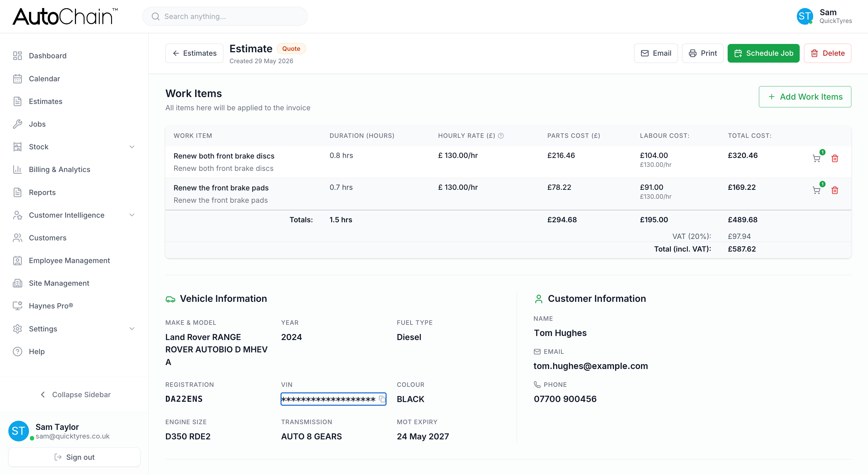Email this estimate
Screen dimensions: 868x475
tap(656, 53)
